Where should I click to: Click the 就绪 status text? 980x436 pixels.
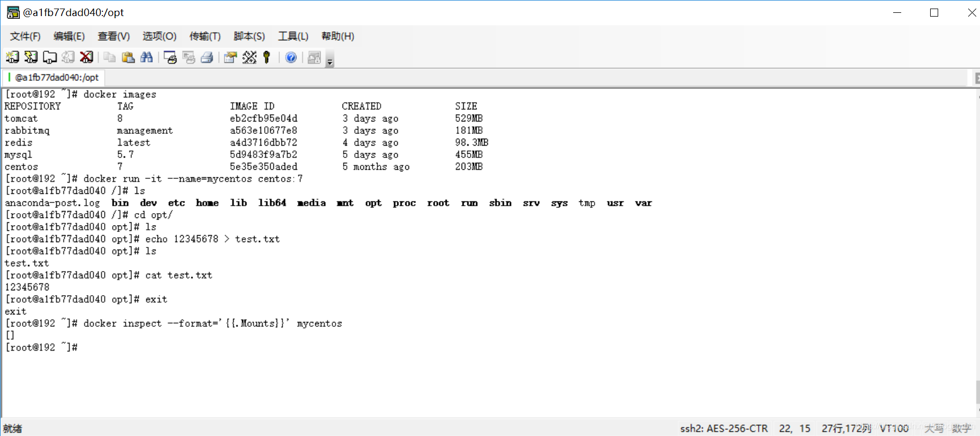click(x=12, y=429)
